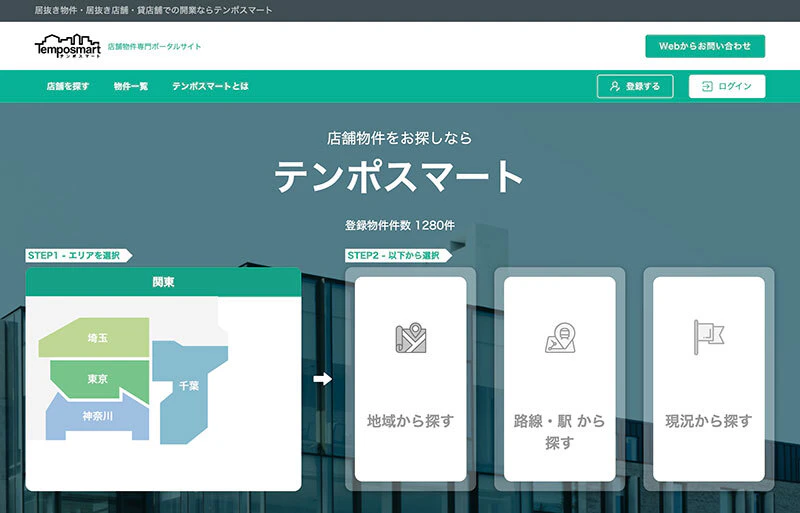Click the 登録する button
800x513 pixels.
click(635, 86)
